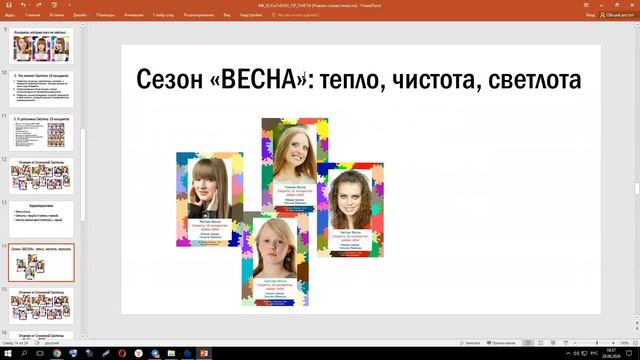
Task: Open the volume control in system tray
Action: (x=576, y=353)
